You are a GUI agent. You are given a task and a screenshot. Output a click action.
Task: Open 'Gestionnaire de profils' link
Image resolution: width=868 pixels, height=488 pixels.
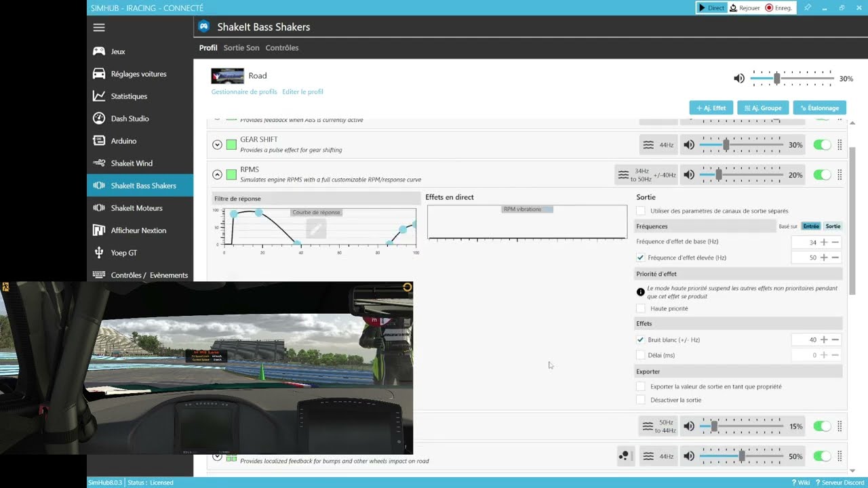coord(244,91)
